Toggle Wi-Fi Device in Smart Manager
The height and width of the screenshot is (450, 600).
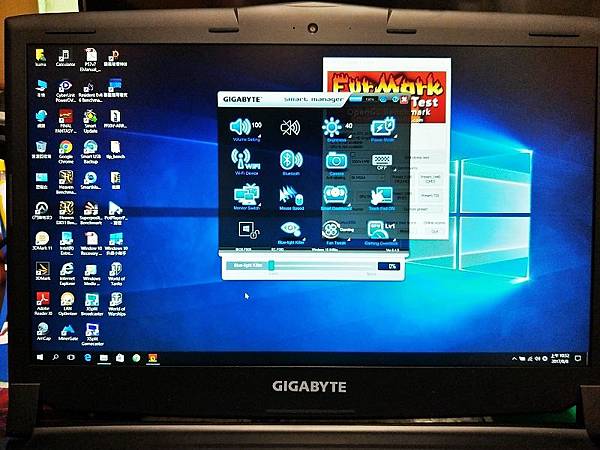point(246,162)
